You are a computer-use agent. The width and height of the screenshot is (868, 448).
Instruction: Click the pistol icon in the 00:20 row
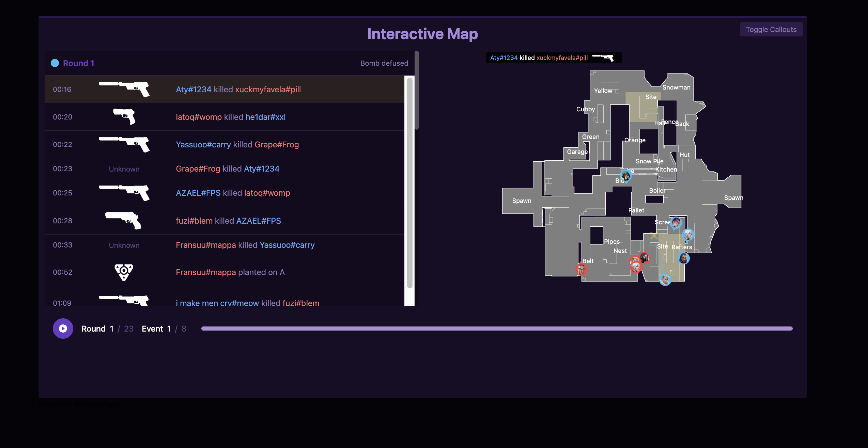[x=124, y=117]
